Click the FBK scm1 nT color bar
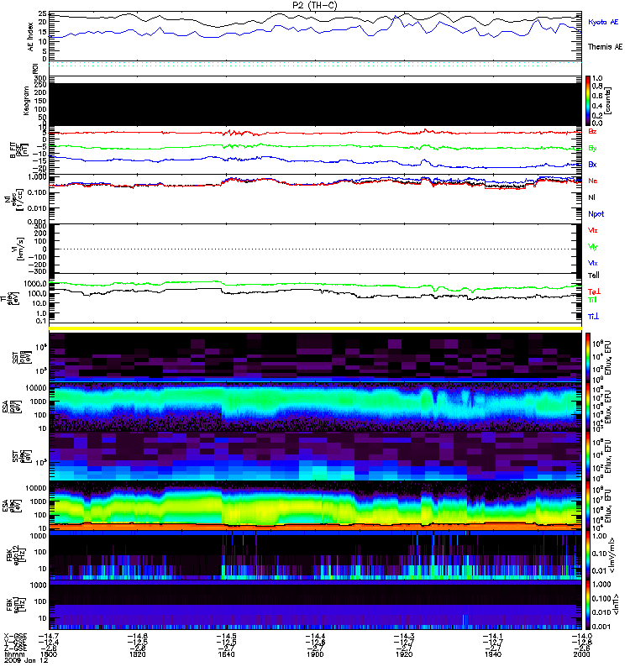Screen dimensions: 630x672 click(588, 605)
